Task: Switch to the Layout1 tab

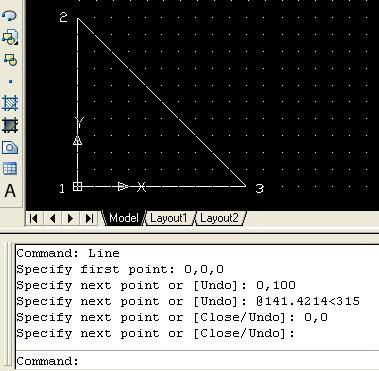Action: [169, 218]
